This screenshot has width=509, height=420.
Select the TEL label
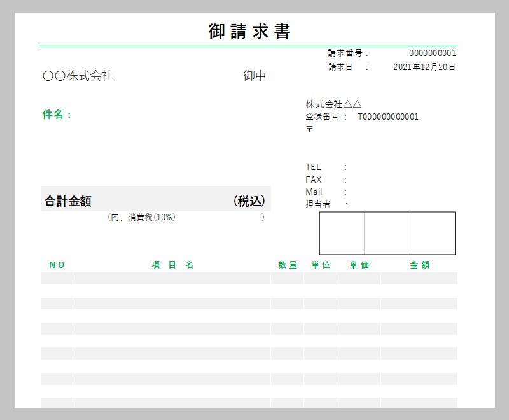pos(314,167)
